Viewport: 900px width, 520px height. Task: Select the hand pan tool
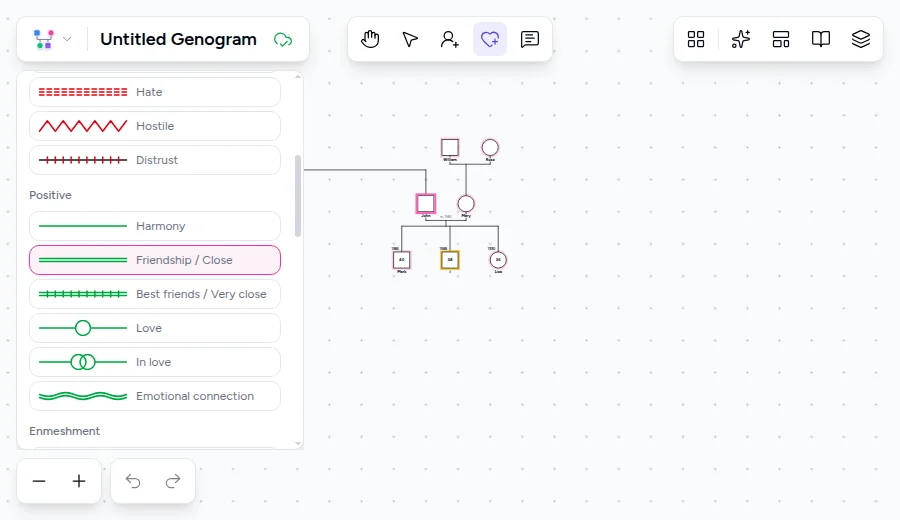click(x=370, y=39)
